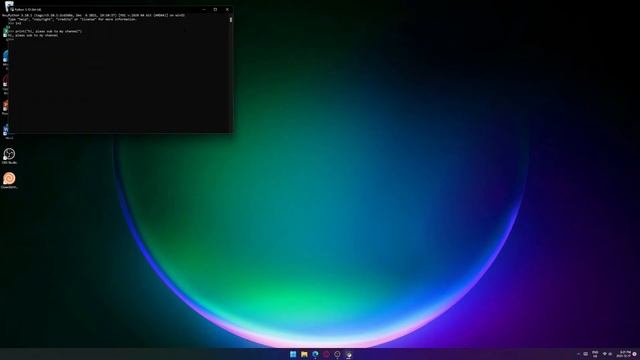Click the Python console scrollbar thumb

[x=231, y=19]
